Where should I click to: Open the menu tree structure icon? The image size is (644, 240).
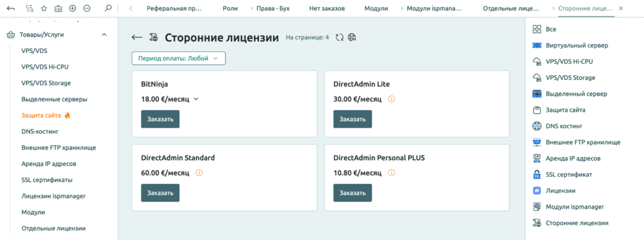(29, 8)
